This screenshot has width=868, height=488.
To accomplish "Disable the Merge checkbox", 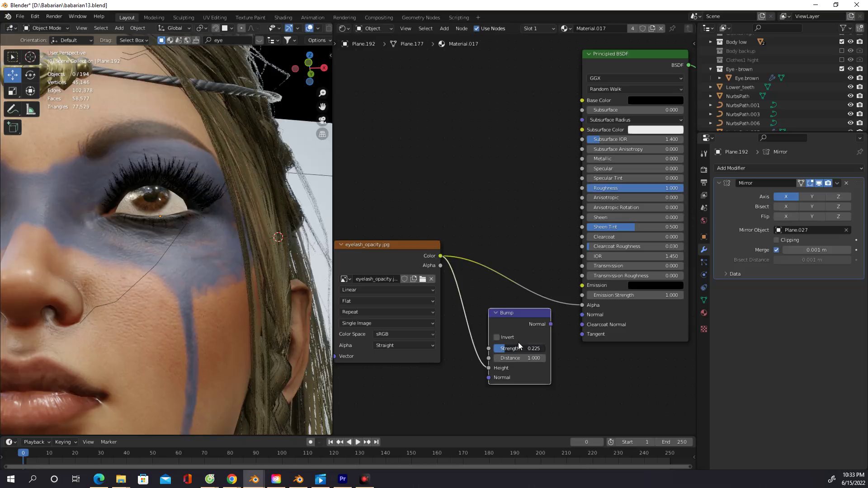I will tap(776, 250).
